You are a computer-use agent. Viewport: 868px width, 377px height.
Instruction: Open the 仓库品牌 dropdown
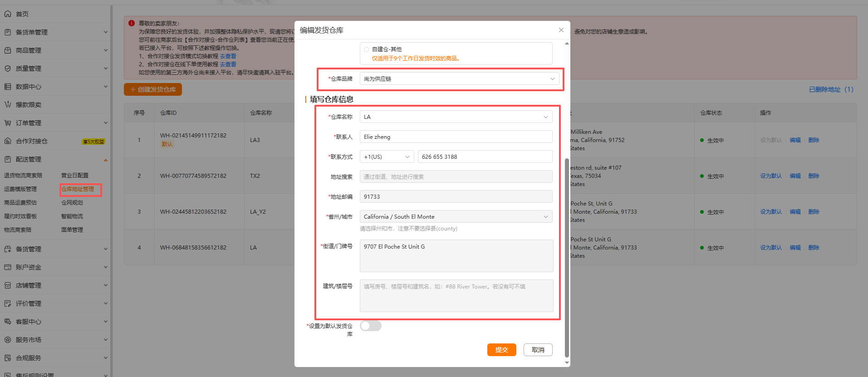tap(459, 79)
